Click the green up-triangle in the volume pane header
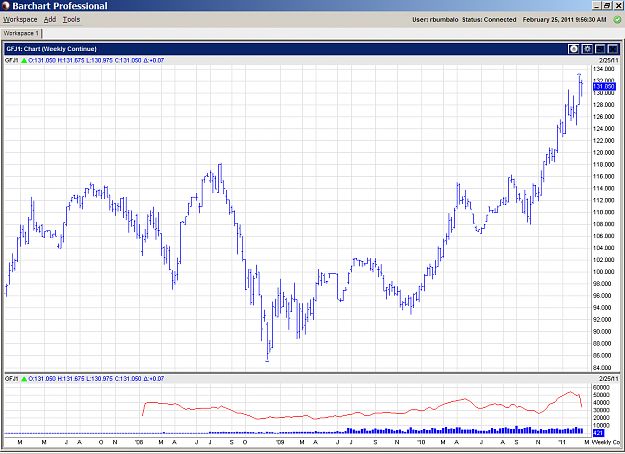 coord(24,379)
